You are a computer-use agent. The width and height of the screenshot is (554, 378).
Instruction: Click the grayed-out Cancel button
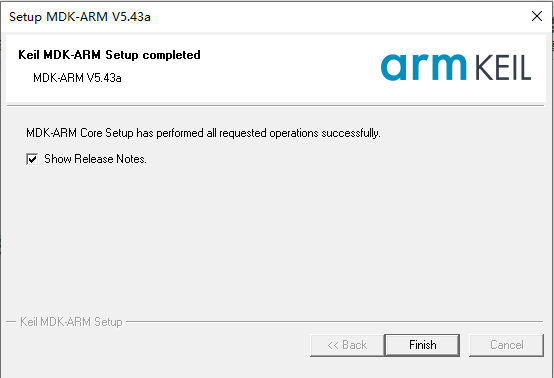[x=506, y=345]
